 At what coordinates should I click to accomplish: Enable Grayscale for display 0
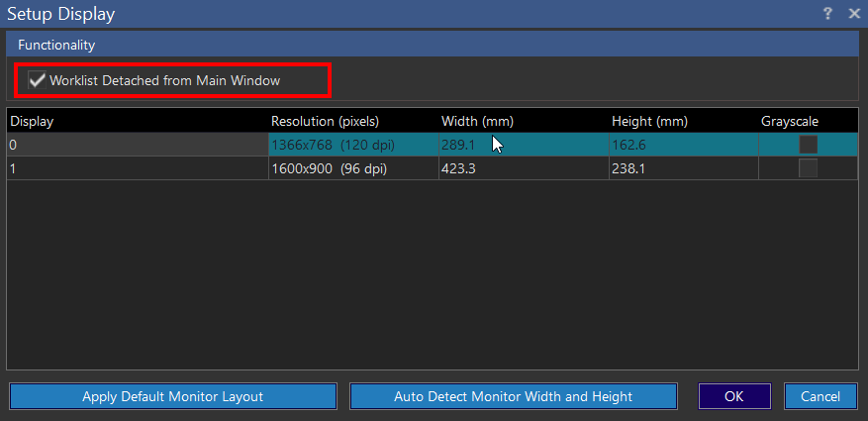coord(808,145)
